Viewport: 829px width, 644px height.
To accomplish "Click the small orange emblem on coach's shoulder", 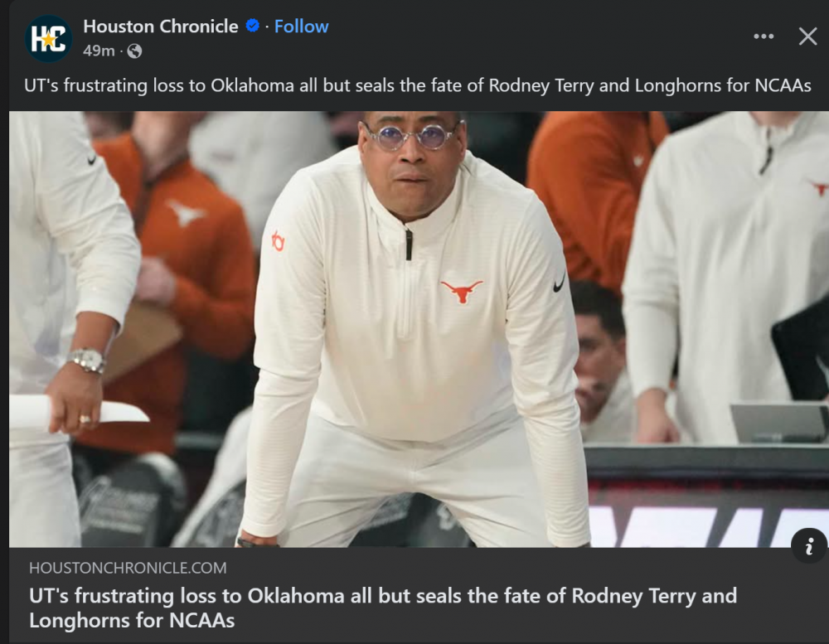I will pos(278,241).
